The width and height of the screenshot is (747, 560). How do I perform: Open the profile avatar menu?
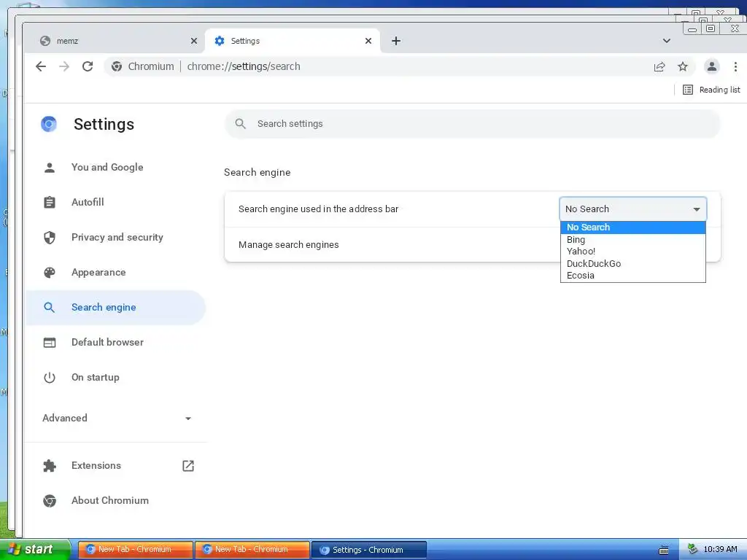point(712,66)
